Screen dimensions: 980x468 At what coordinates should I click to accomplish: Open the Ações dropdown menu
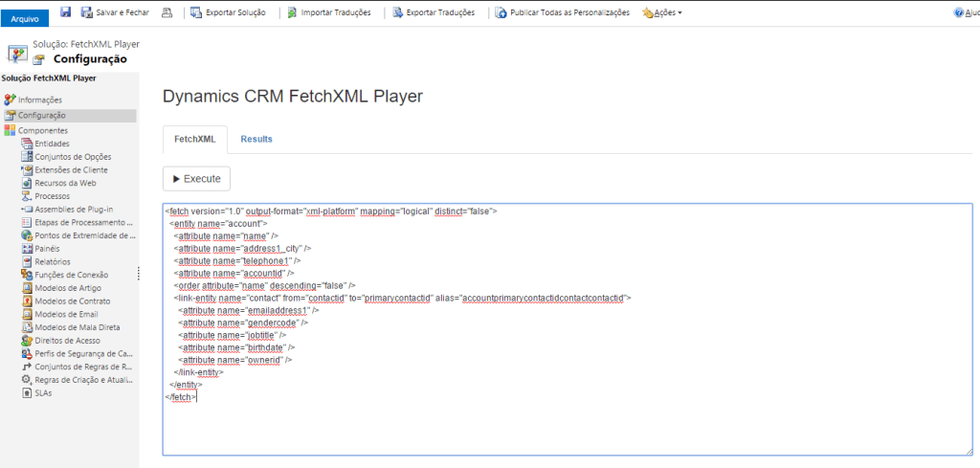(662, 12)
